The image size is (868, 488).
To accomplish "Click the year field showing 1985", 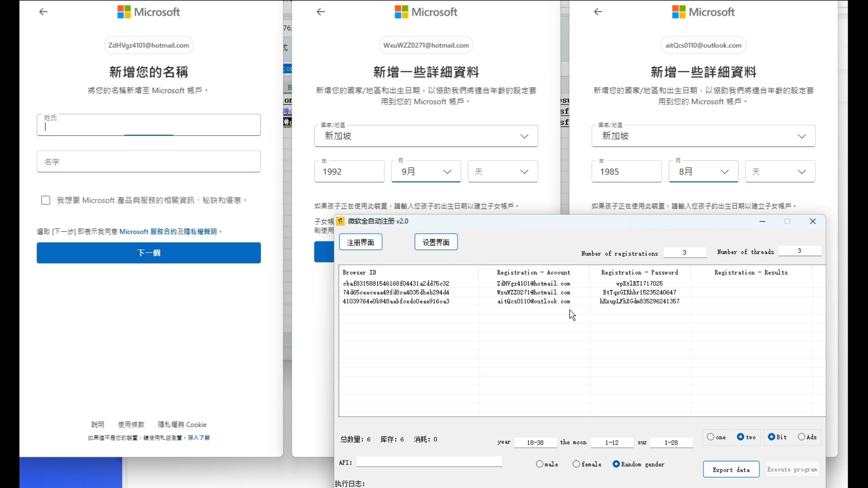I will point(627,172).
